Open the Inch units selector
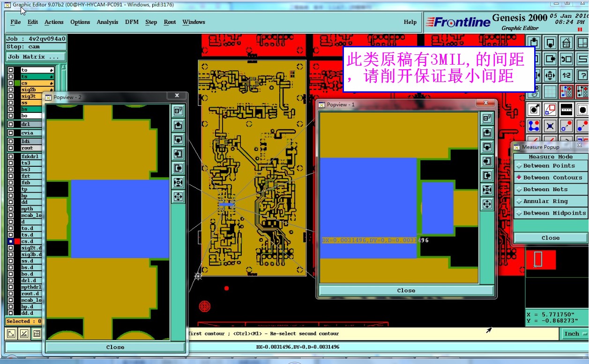This screenshot has width=589, height=364. pyautogui.click(x=574, y=334)
